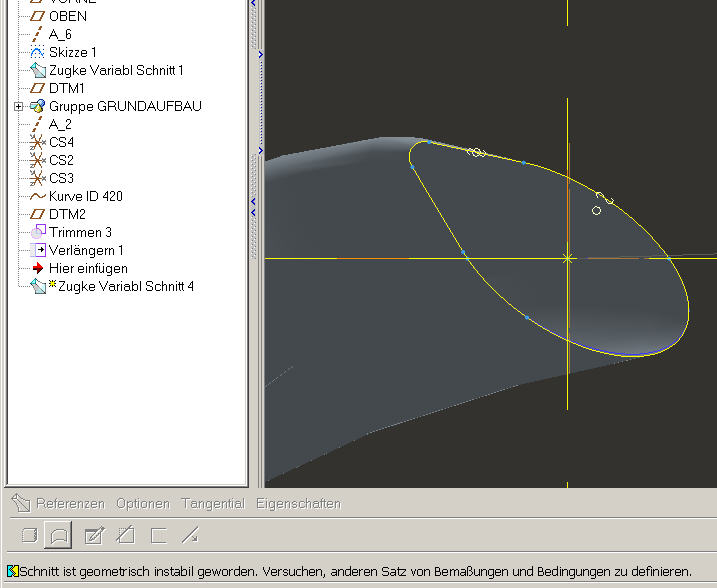The height and width of the screenshot is (588, 717).
Task: Click the red Hier einfügen arrow
Action: click(x=37, y=268)
